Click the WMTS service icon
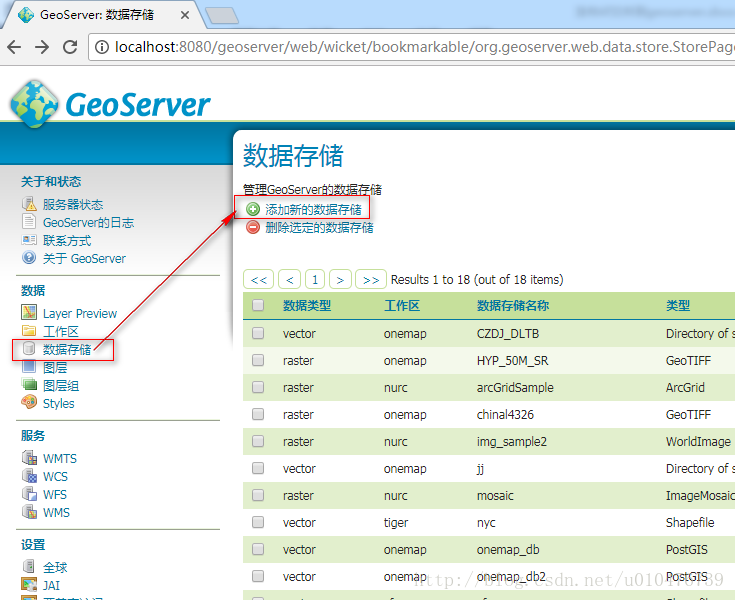 click(29, 457)
